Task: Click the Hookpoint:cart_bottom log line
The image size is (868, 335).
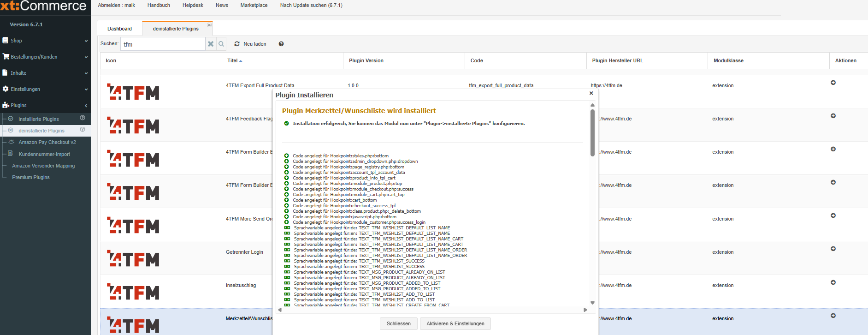Action: click(335, 200)
